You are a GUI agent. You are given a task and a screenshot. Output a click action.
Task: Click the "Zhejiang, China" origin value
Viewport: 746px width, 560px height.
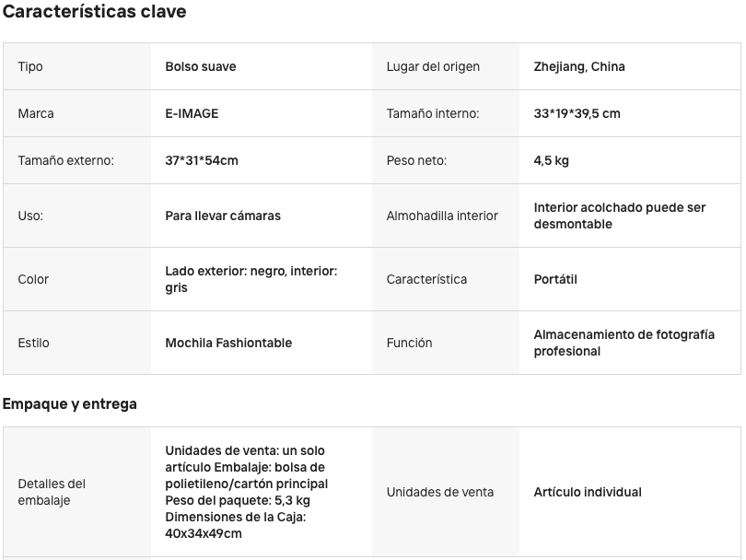coord(579,66)
